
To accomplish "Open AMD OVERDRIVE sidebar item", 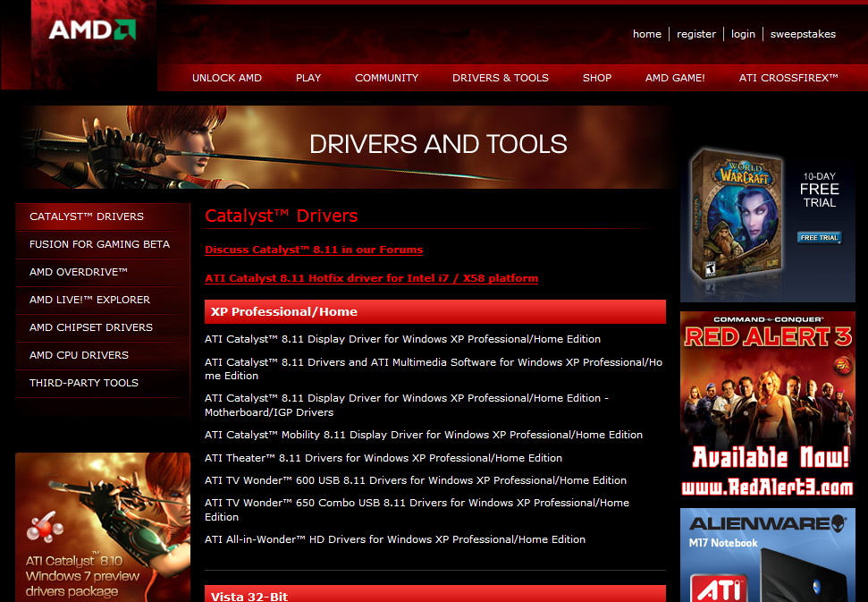I will pos(103,272).
